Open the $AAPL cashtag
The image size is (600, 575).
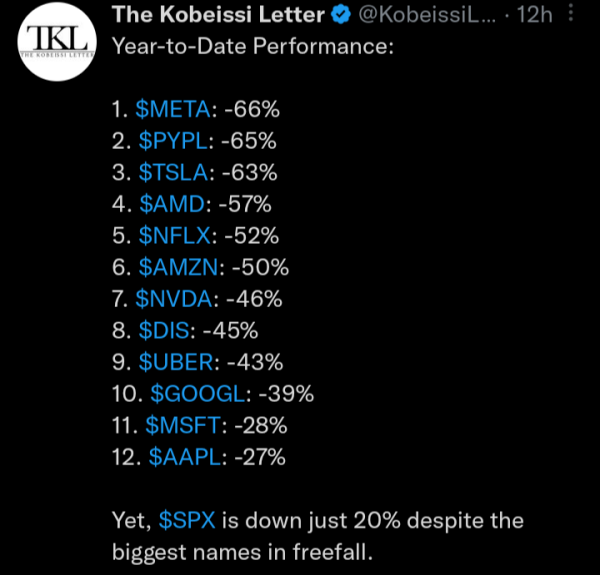coord(185,457)
